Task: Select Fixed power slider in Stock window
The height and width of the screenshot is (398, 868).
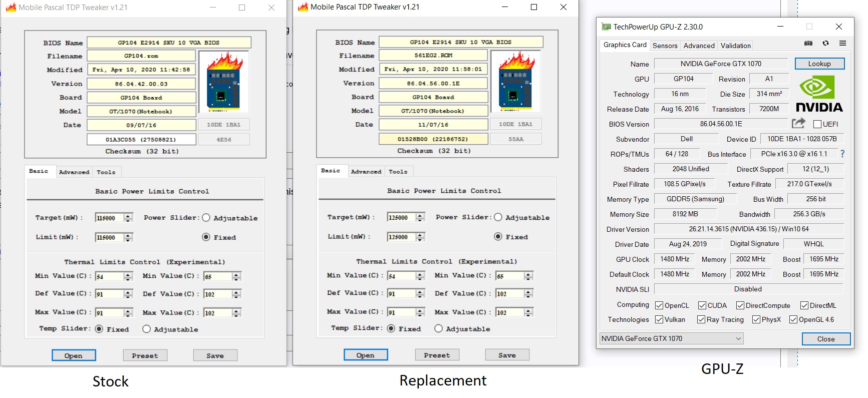Action: (x=206, y=237)
